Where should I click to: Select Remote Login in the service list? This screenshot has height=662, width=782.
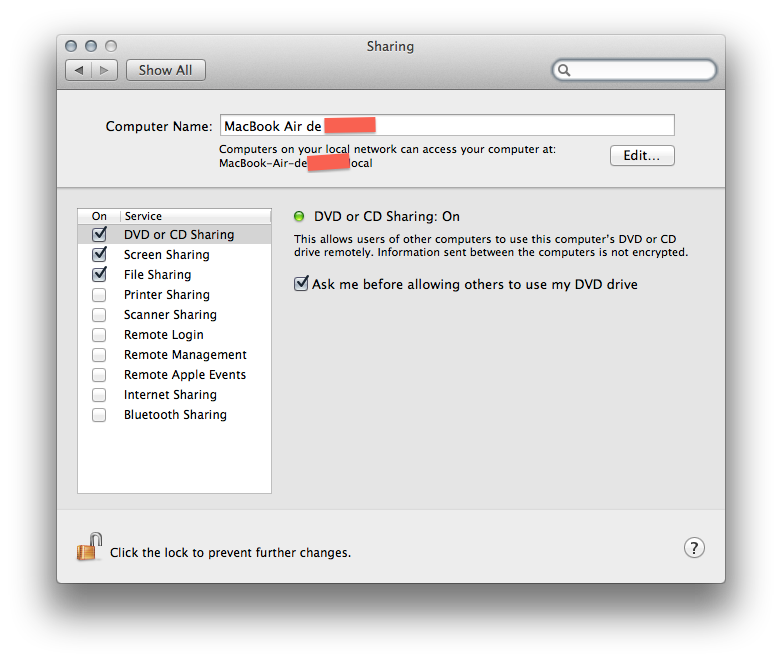tap(163, 335)
